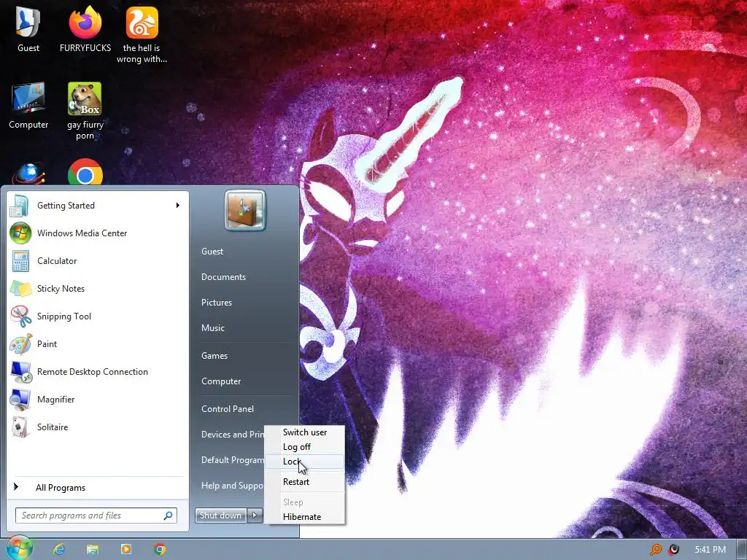Expand All Programs list
747x560 pixels.
[x=98, y=487]
